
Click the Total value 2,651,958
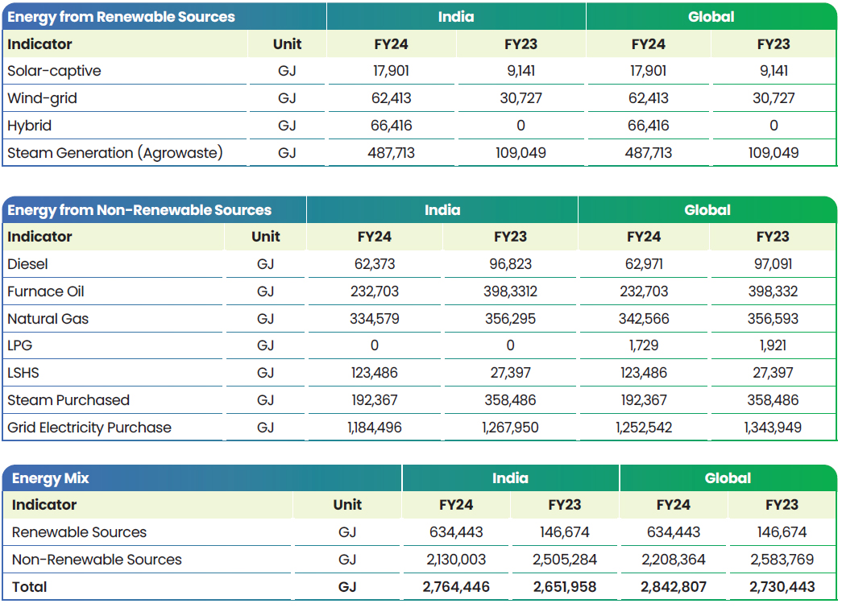[x=564, y=586]
